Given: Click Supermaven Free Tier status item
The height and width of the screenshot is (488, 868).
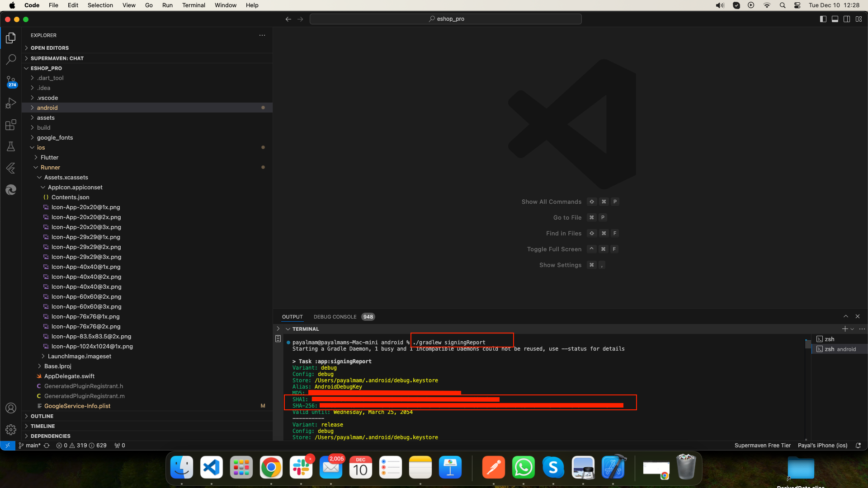Looking at the screenshot, I should tap(762, 446).
